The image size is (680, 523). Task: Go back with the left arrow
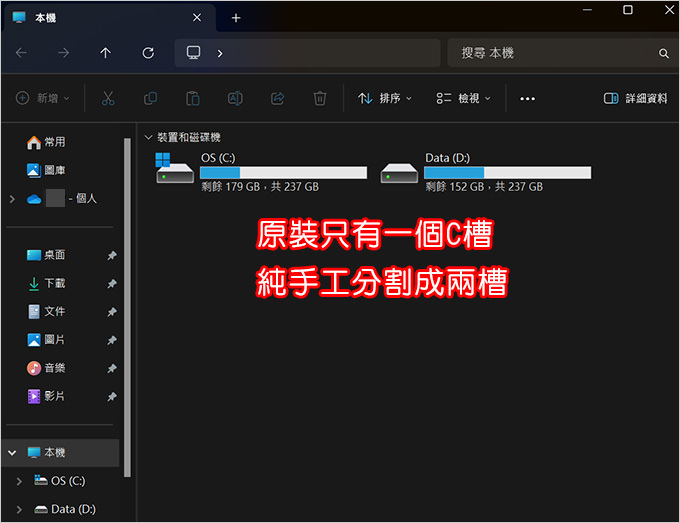(x=21, y=53)
